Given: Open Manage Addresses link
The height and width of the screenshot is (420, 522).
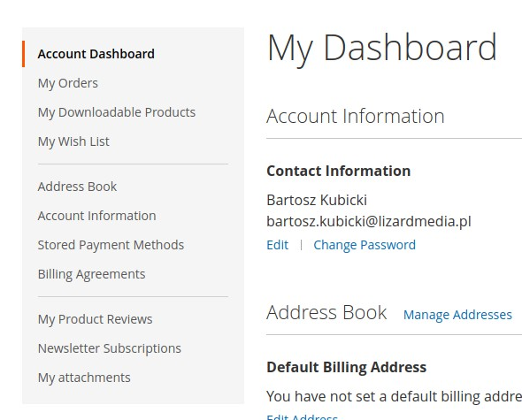Looking at the screenshot, I should [457, 315].
